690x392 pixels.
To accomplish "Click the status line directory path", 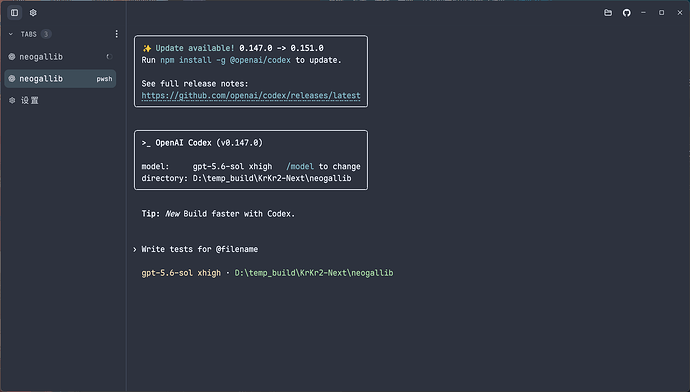I will point(314,273).
